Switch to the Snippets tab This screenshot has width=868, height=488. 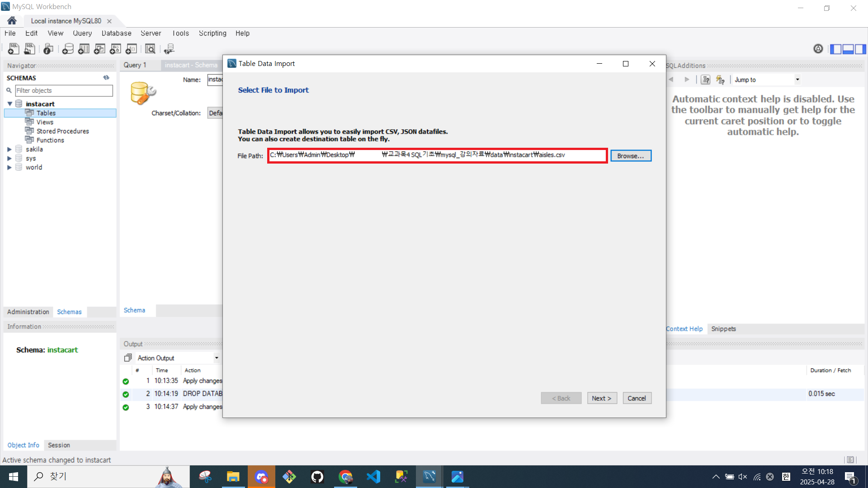coord(723,329)
